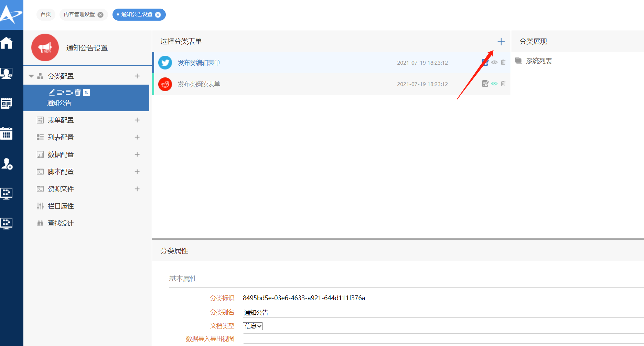This screenshot has height=346, width=644.
Task: Open the bottom flowchart monitor sidebar icon
Action: click(x=7, y=224)
